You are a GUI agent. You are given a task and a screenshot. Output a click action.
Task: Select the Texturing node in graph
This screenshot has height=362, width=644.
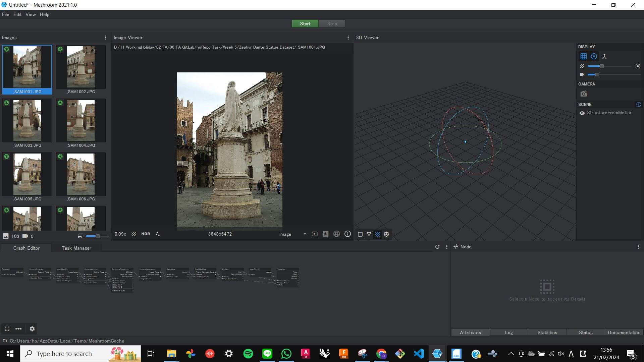[x=287, y=277]
